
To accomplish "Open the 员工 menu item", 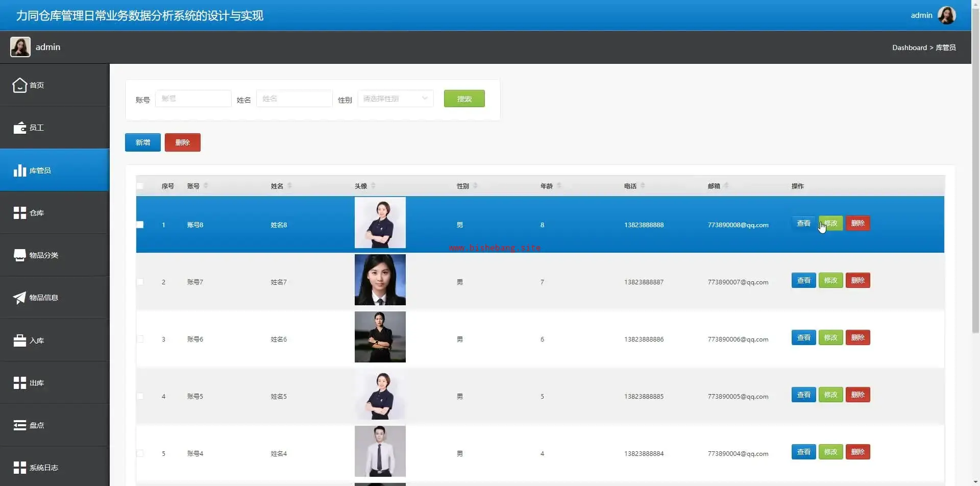I will tap(55, 128).
